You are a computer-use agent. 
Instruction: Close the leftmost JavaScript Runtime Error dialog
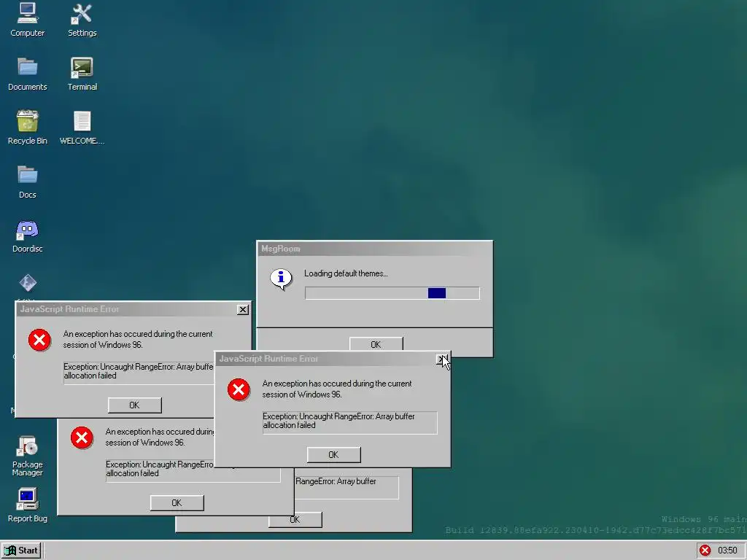tap(243, 309)
